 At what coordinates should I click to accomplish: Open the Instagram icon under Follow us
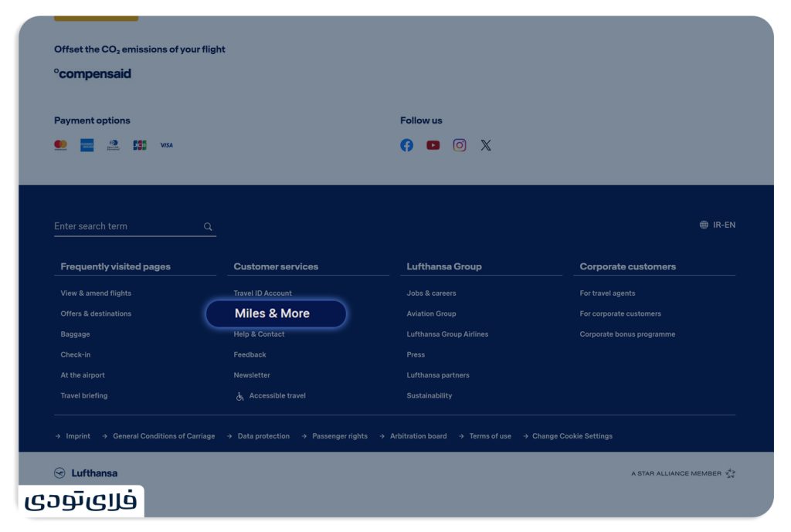(460, 145)
